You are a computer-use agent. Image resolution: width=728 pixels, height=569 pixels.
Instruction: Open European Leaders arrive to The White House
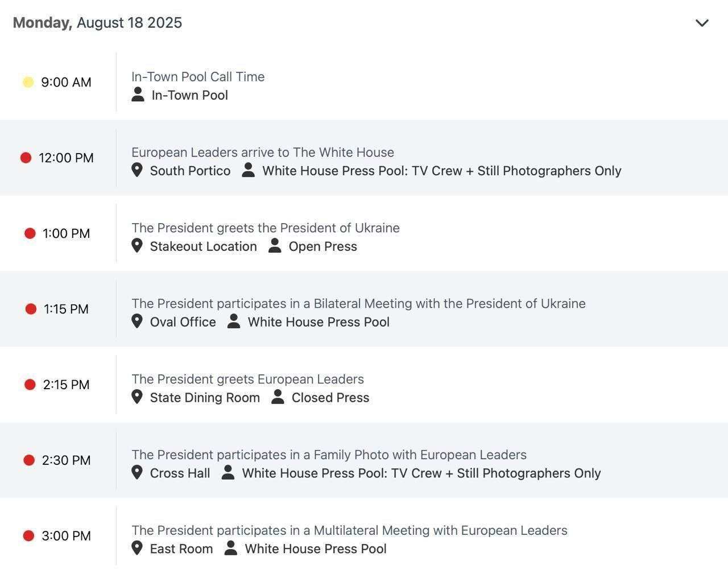pos(263,152)
